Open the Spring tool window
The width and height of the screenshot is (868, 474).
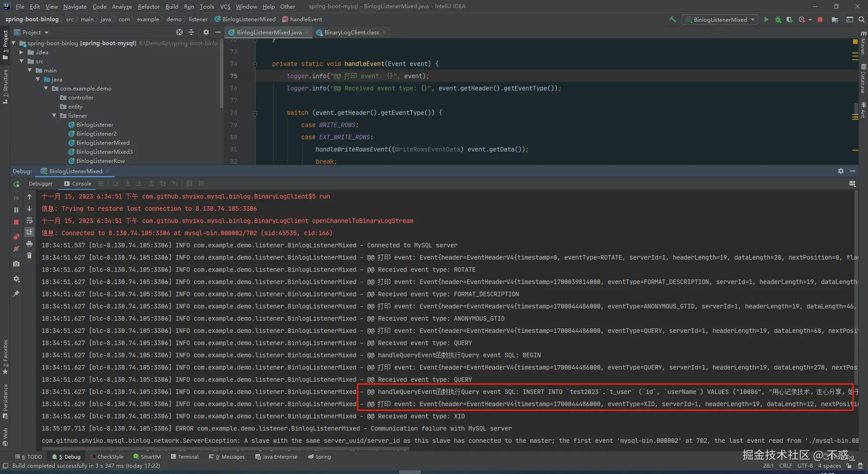pyautogui.click(x=319, y=457)
